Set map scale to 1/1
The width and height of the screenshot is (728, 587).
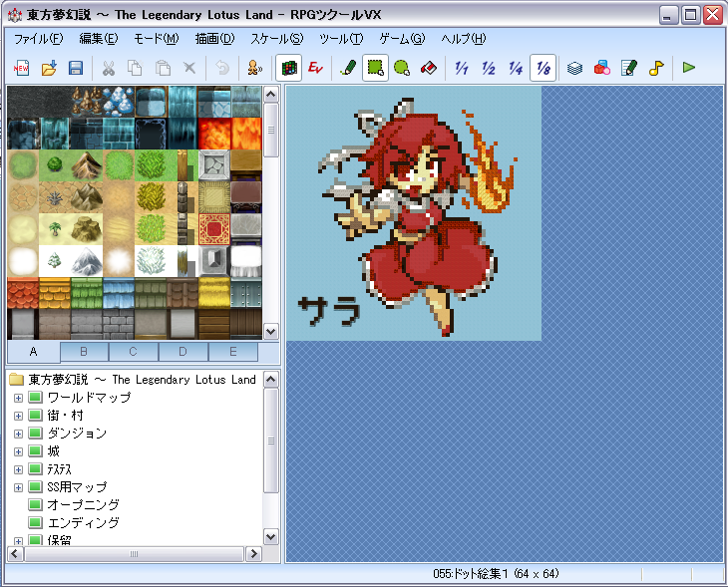pyautogui.click(x=462, y=68)
